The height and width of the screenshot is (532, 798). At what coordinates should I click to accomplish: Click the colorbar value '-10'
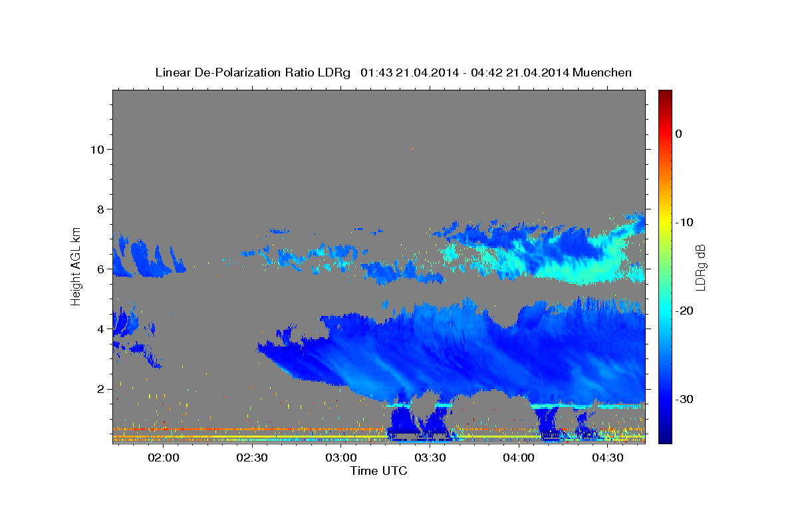click(684, 222)
